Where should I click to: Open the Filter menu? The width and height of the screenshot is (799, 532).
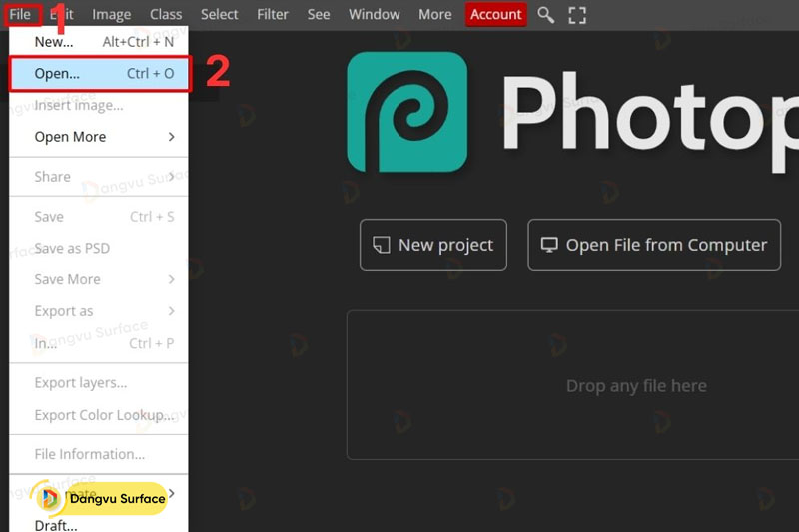(x=272, y=14)
